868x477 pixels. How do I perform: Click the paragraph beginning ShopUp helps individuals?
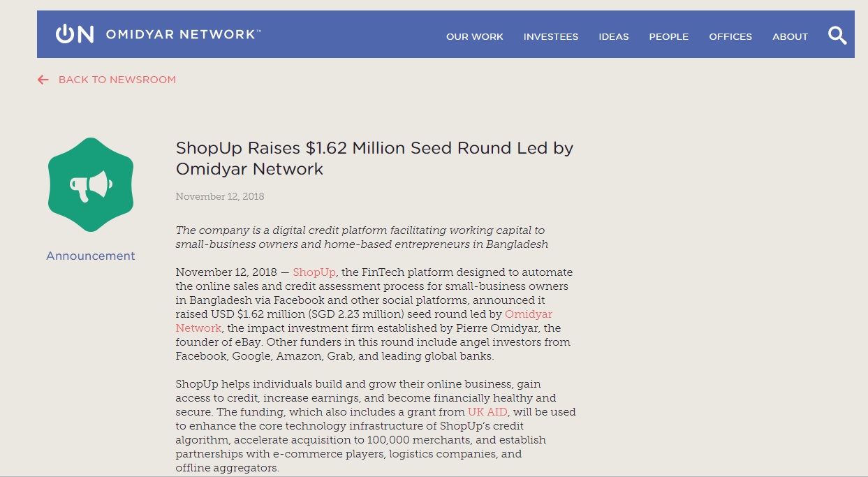point(376,426)
